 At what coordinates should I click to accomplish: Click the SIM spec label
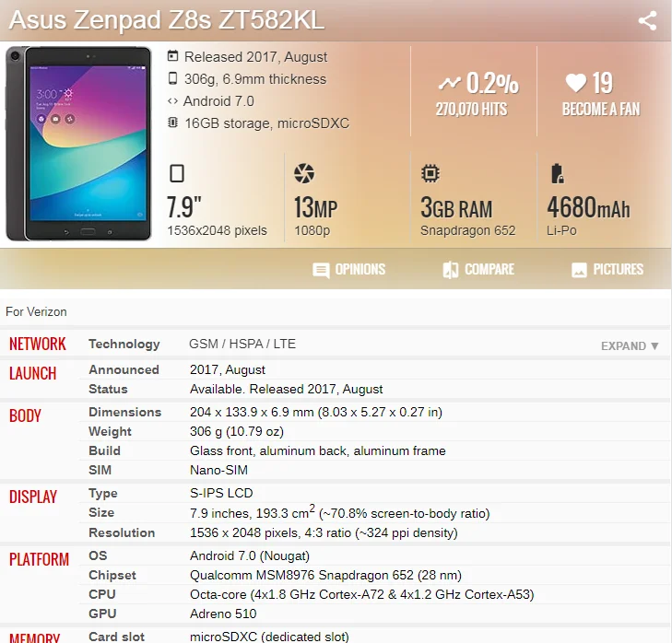(100, 470)
